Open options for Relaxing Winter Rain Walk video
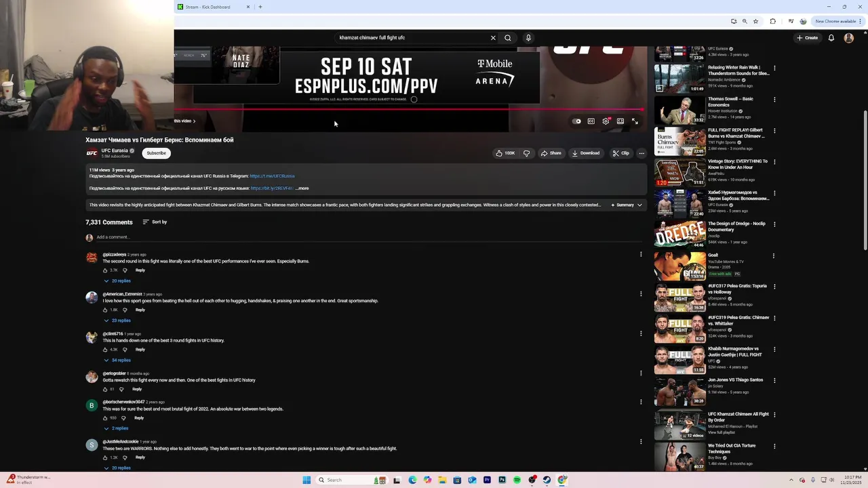The width and height of the screenshot is (868, 488). [774, 68]
